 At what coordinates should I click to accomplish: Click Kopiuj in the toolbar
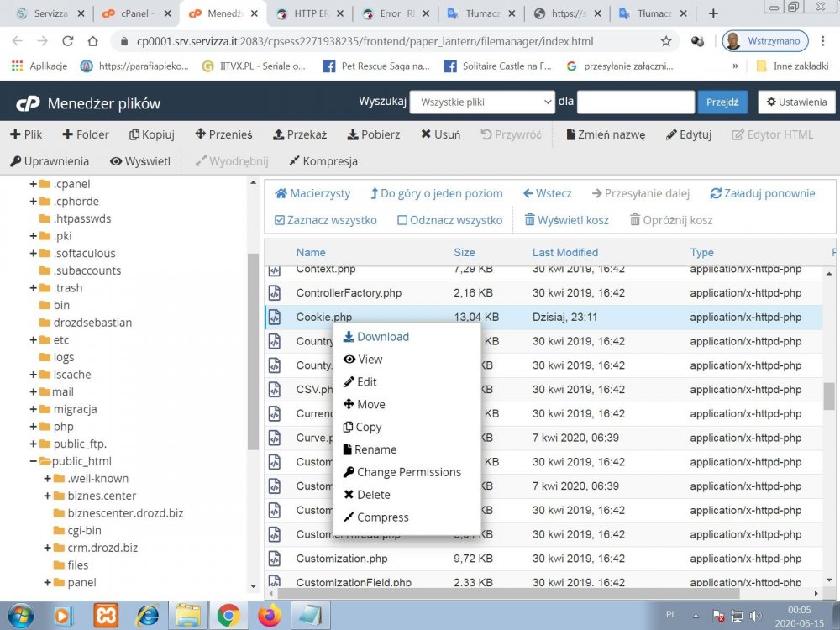[152, 134]
